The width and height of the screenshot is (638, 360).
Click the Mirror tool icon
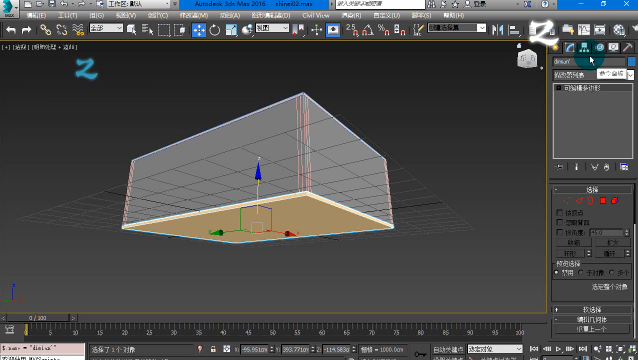point(498,30)
